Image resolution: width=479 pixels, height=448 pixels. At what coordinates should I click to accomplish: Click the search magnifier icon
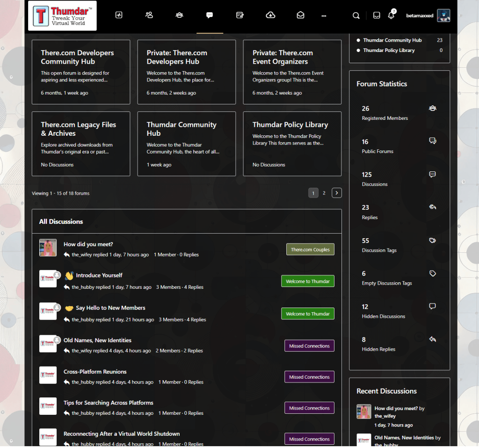point(356,15)
